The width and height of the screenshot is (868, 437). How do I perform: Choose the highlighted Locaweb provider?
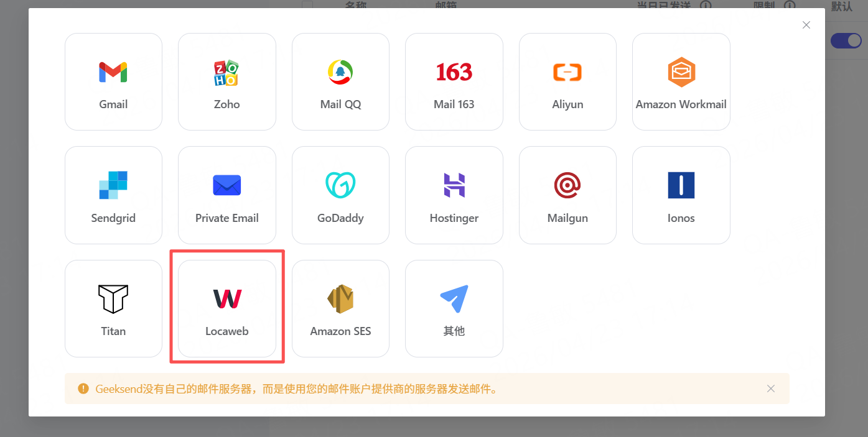point(226,308)
